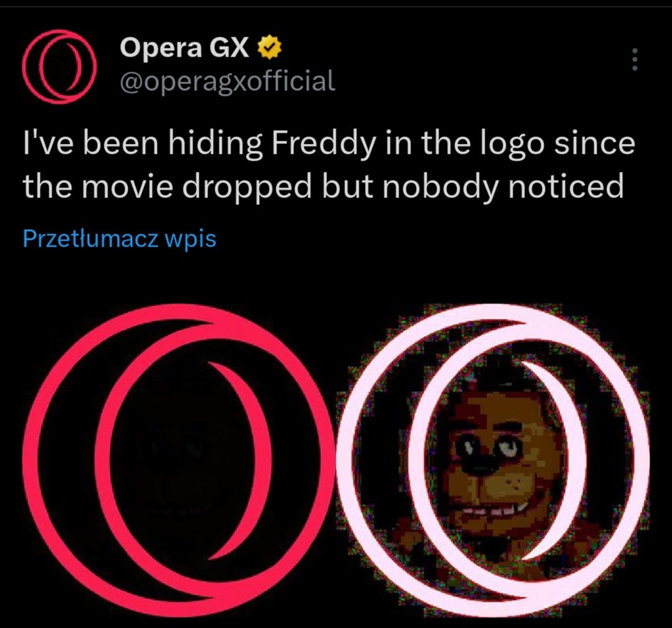The image size is (672, 628).
Task: Click Freddy's left eye in the image
Action: (x=467, y=447)
